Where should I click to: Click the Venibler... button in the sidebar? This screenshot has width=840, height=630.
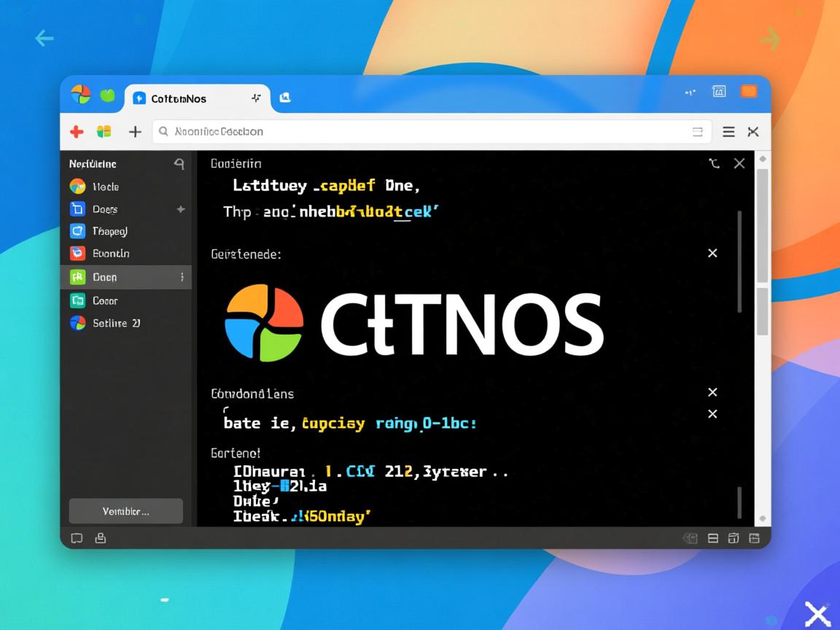[x=125, y=511]
